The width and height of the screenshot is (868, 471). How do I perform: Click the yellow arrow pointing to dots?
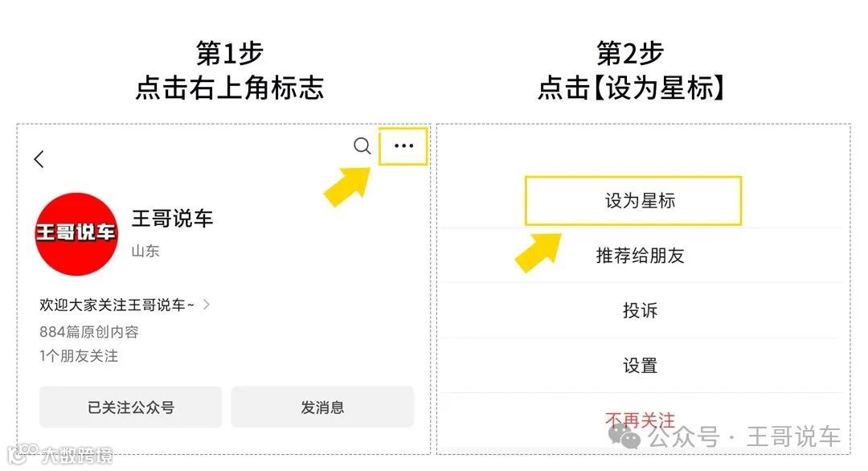[x=348, y=186]
